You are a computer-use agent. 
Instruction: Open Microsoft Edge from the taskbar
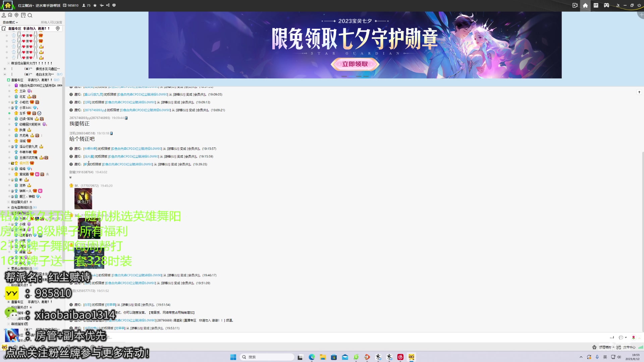(312, 357)
